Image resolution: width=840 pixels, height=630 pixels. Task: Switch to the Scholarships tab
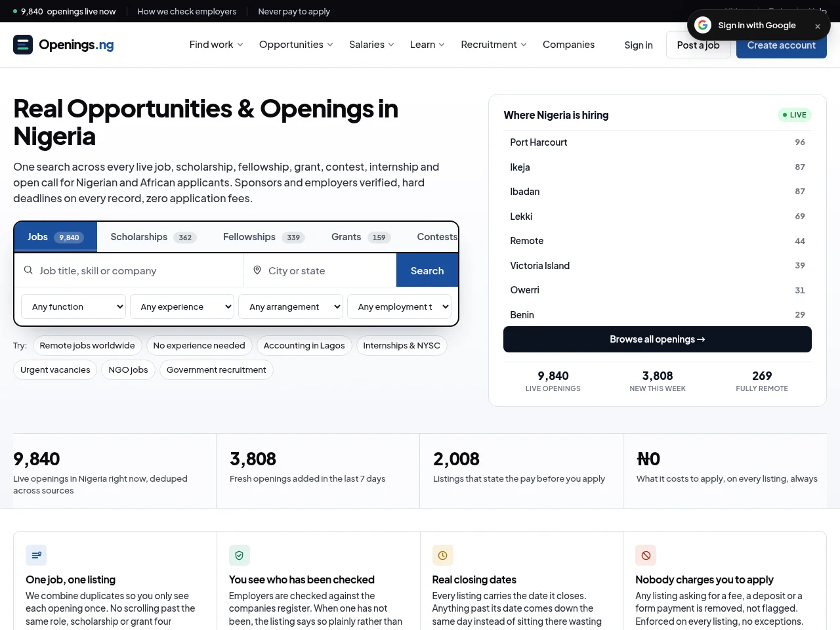(x=154, y=237)
